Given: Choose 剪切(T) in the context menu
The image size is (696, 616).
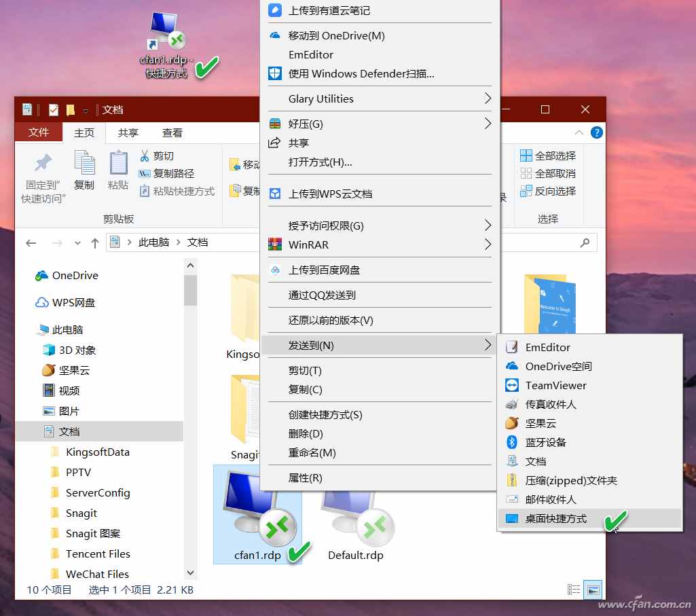Looking at the screenshot, I should (x=380, y=370).
